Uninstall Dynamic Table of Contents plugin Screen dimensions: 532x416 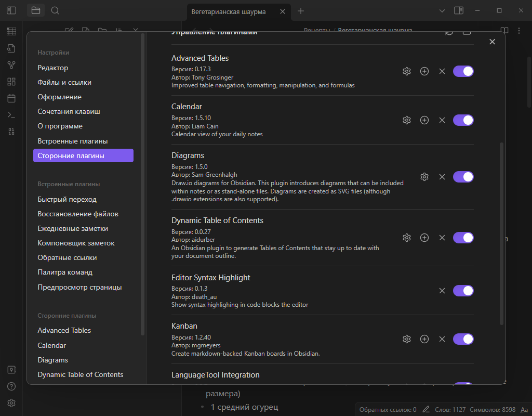point(442,238)
